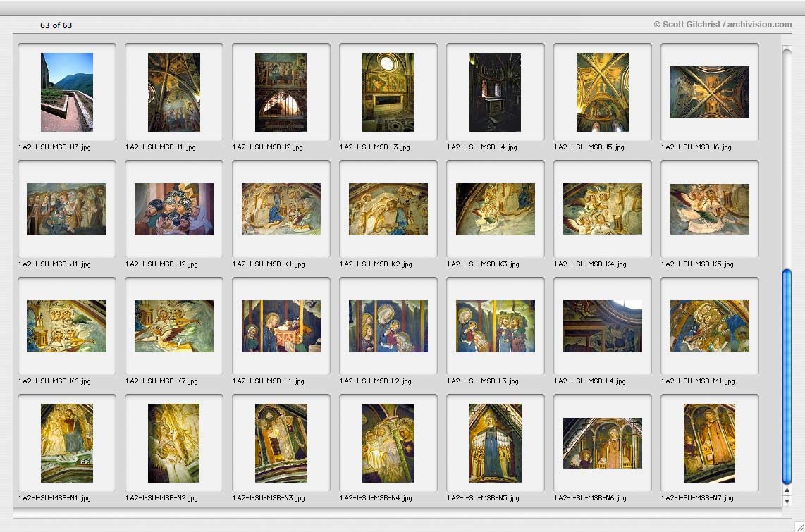Select thumbnail 1A2-I-SU-MSB-J2.jpg
This screenshot has width=805, height=532.
[174, 209]
